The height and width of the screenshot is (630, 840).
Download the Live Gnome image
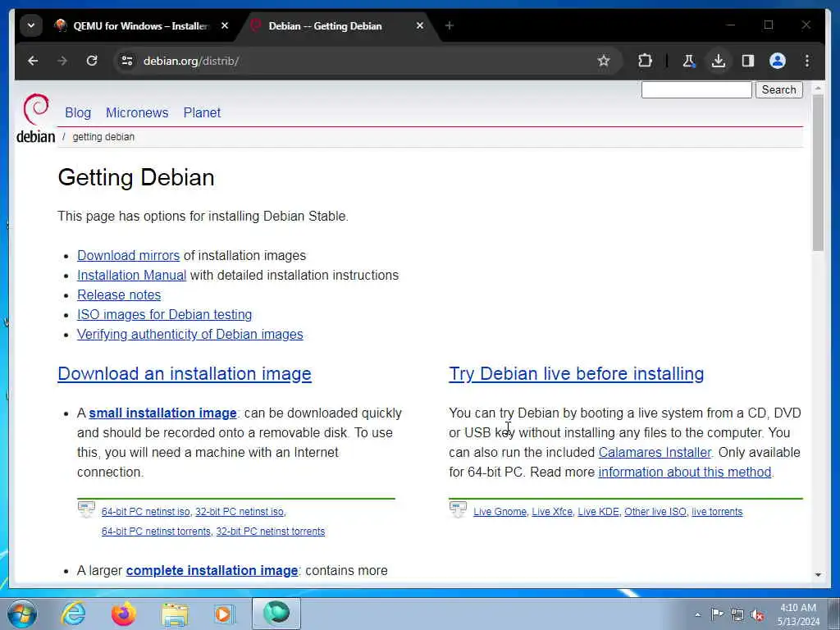(500, 512)
